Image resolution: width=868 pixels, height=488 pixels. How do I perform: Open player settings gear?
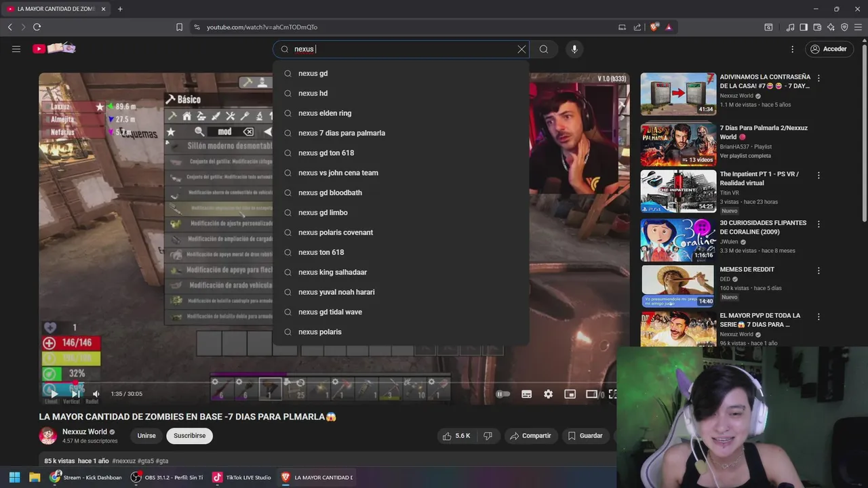[548, 394]
